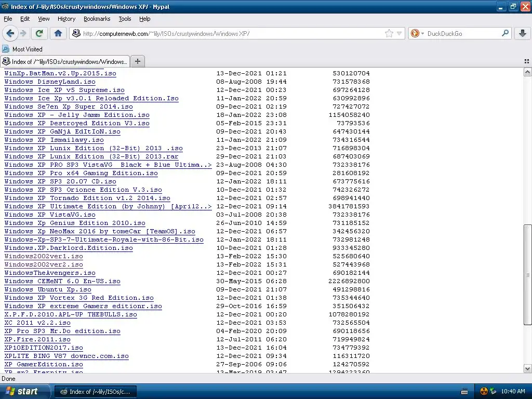Open the Edit menu
This screenshot has width=532, height=399.
pyautogui.click(x=25, y=19)
